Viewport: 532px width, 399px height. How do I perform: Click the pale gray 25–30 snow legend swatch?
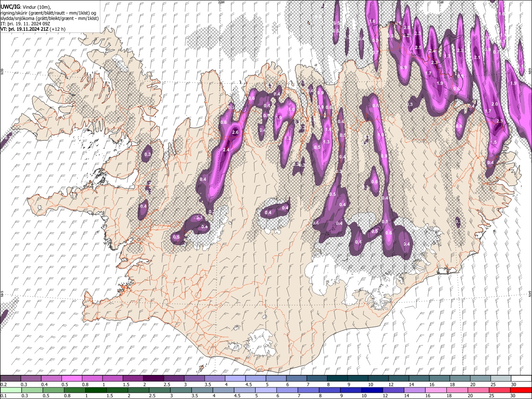(500, 378)
